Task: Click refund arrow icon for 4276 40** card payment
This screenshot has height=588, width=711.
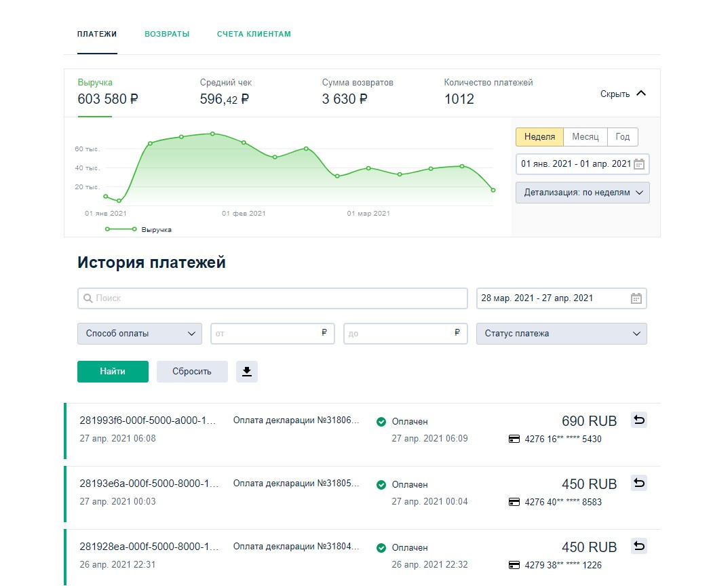Action: coord(638,484)
